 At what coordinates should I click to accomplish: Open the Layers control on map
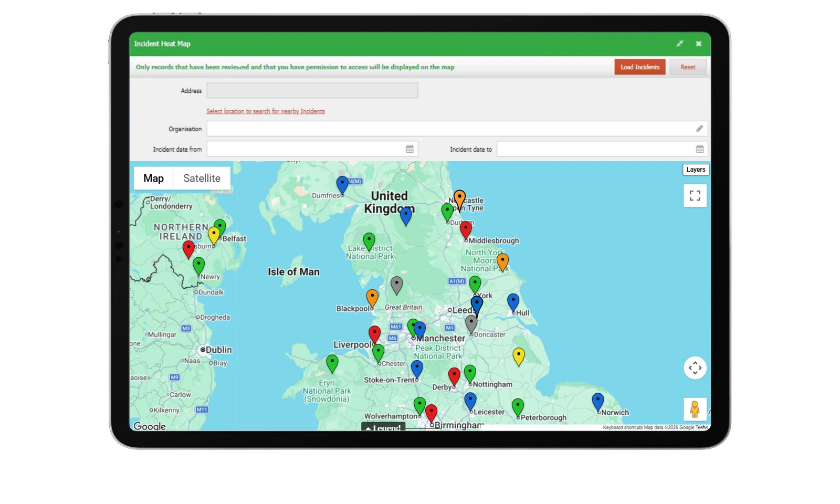[696, 170]
